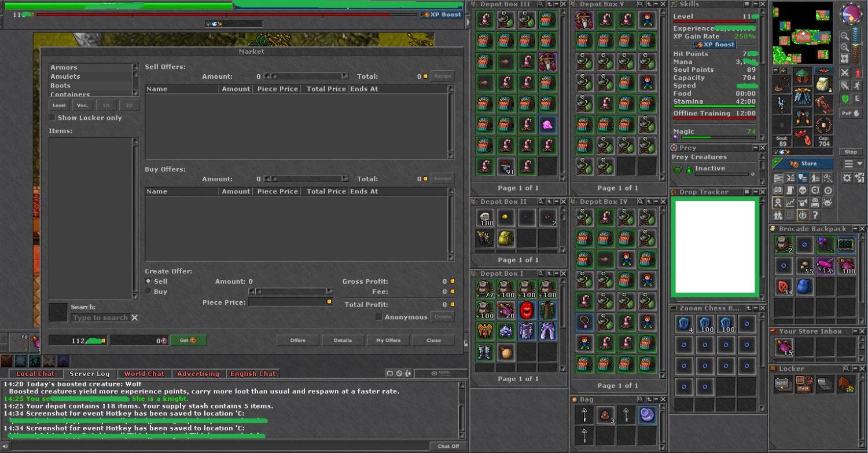Switch to the Advertising chat tab
868x453 pixels.
coord(198,374)
